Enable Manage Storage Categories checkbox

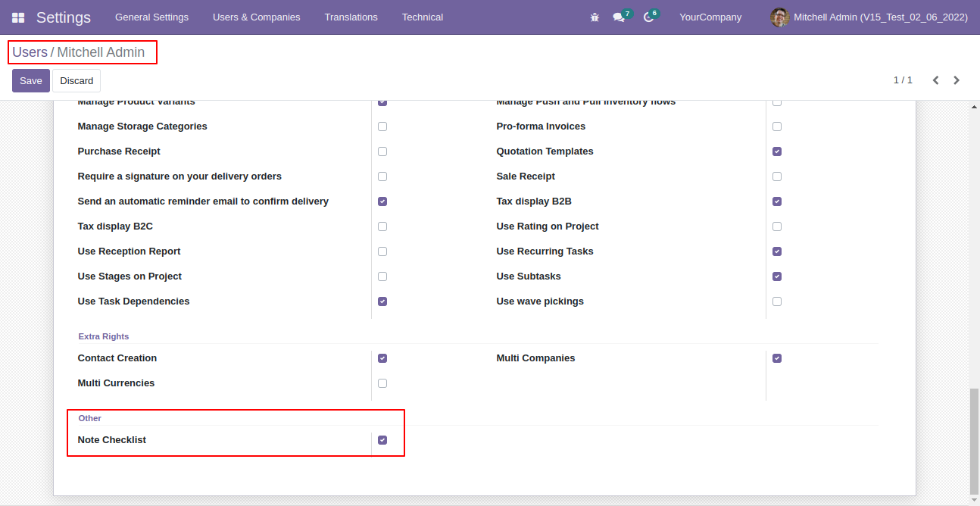[x=382, y=126]
